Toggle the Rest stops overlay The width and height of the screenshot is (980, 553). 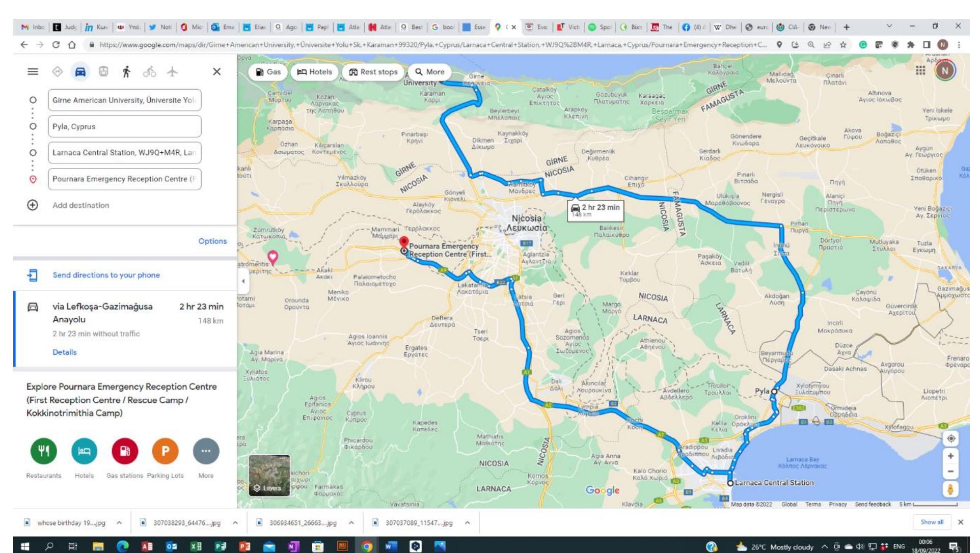[x=373, y=72]
